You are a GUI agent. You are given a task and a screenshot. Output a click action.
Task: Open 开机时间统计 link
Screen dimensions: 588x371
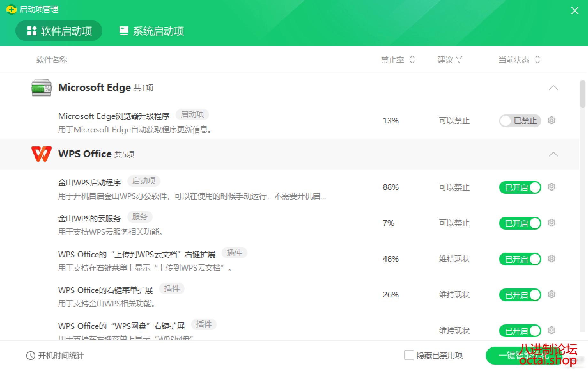point(55,356)
